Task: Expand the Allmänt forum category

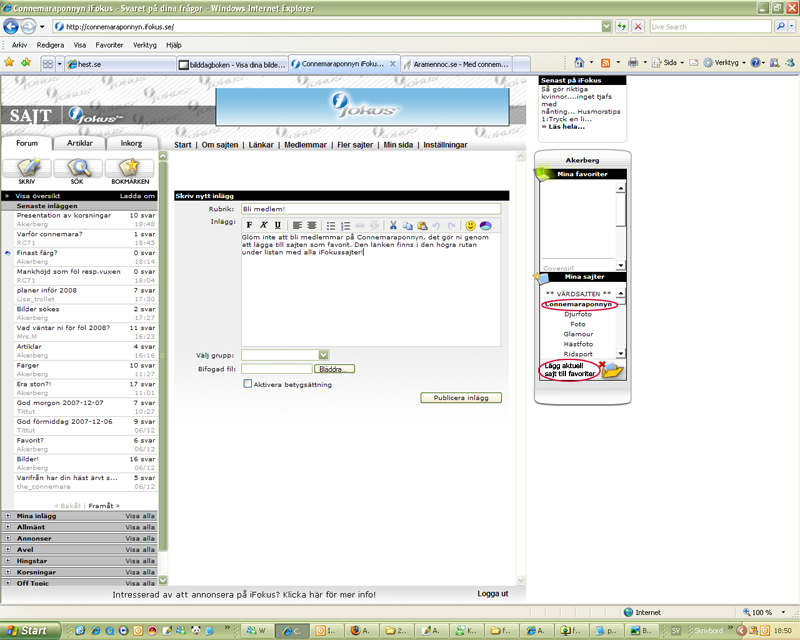Action: (x=8, y=527)
